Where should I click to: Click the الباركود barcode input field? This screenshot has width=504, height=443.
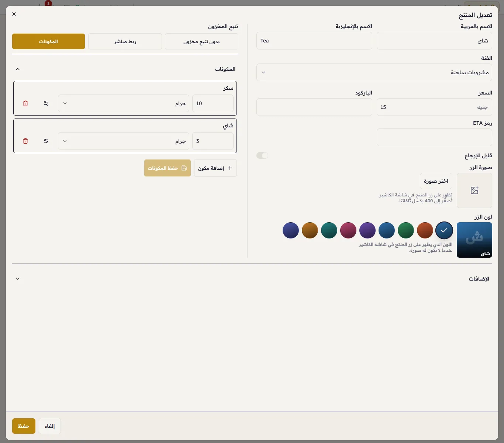314,107
